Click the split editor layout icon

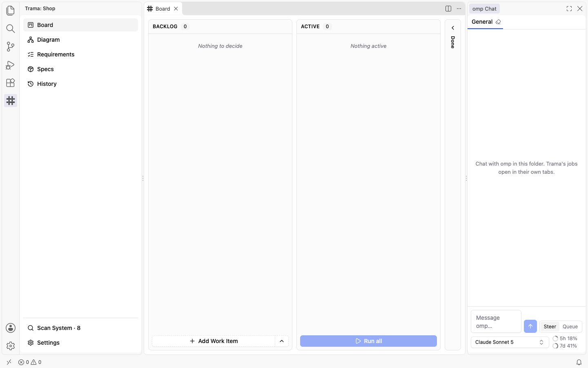point(448,9)
